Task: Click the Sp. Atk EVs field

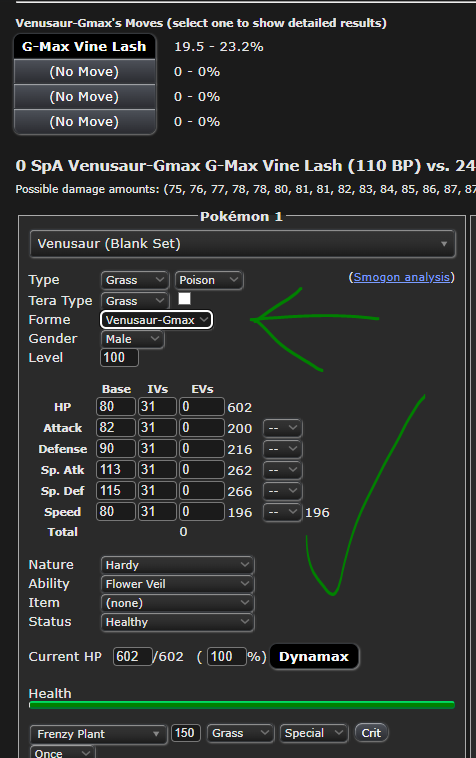Action: [x=202, y=469]
